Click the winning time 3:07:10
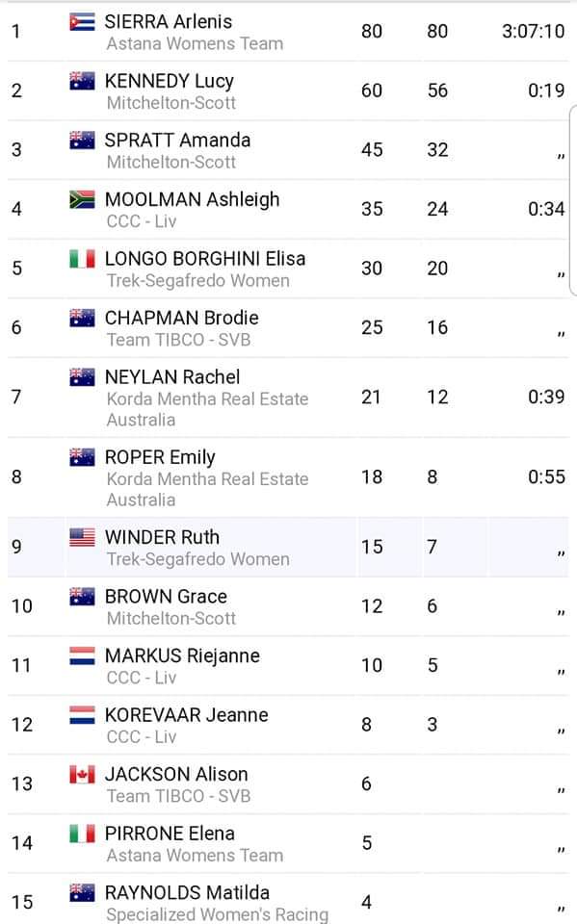 tap(534, 31)
